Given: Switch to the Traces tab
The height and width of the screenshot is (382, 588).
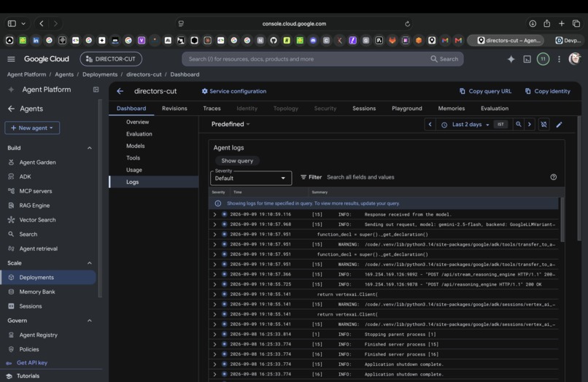Looking at the screenshot, I should [x=212, y=109].
